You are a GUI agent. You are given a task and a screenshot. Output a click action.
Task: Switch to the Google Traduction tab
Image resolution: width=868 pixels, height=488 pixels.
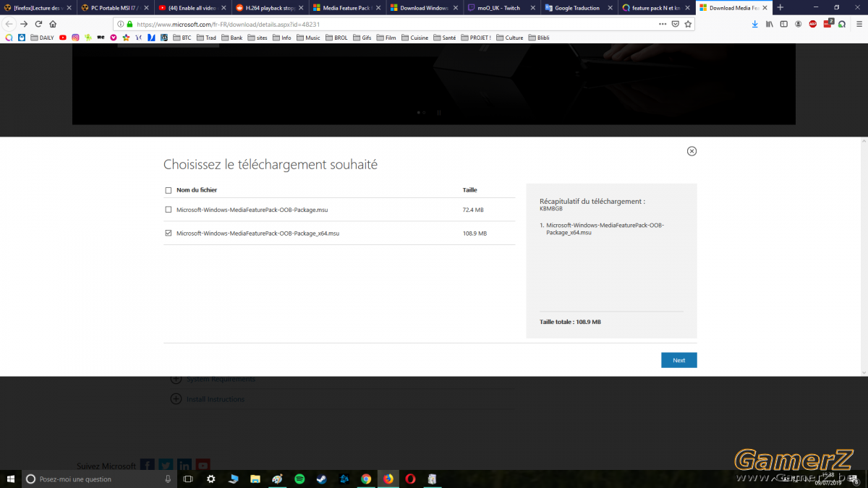click(579, 8)
